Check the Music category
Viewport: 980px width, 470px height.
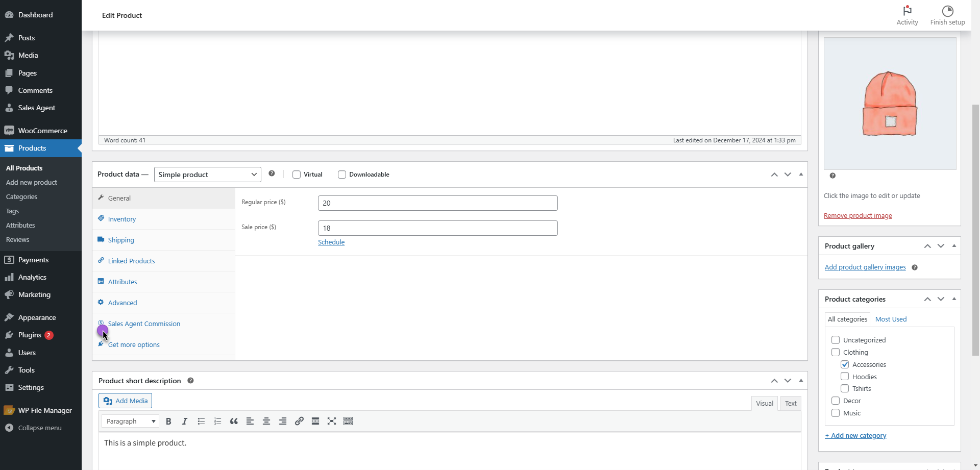836,413
